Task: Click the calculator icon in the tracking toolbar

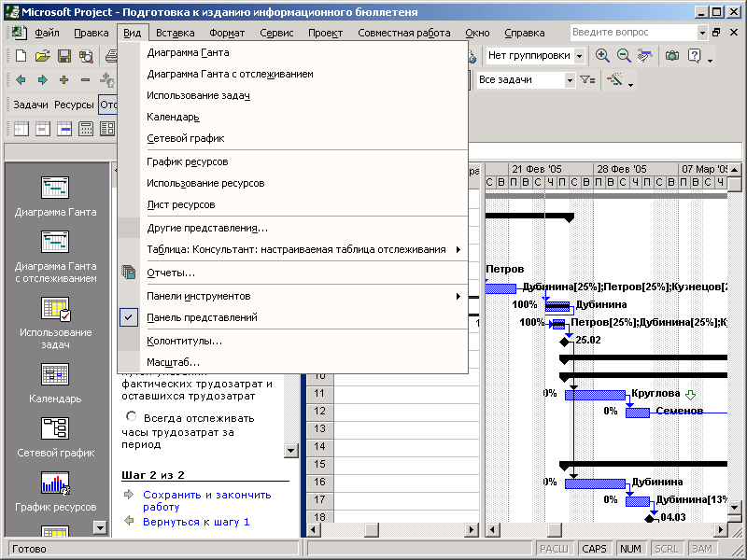Action: pyautogui.click(x=86, y=129)
